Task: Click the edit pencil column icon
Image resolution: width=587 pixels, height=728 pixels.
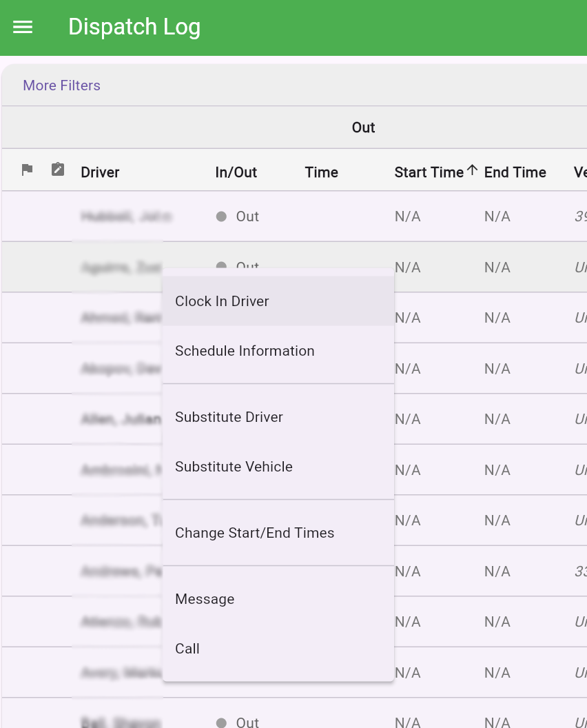Action: (58, 169)
